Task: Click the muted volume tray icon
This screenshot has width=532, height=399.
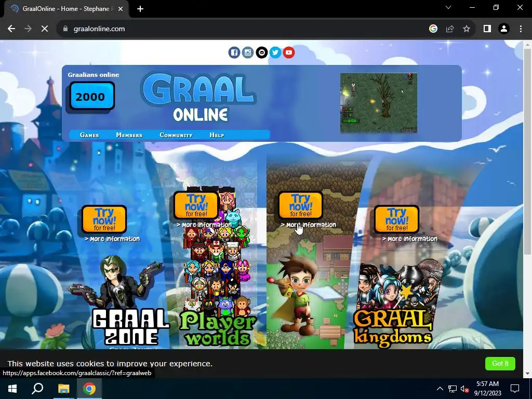Action: pos(464,389)
